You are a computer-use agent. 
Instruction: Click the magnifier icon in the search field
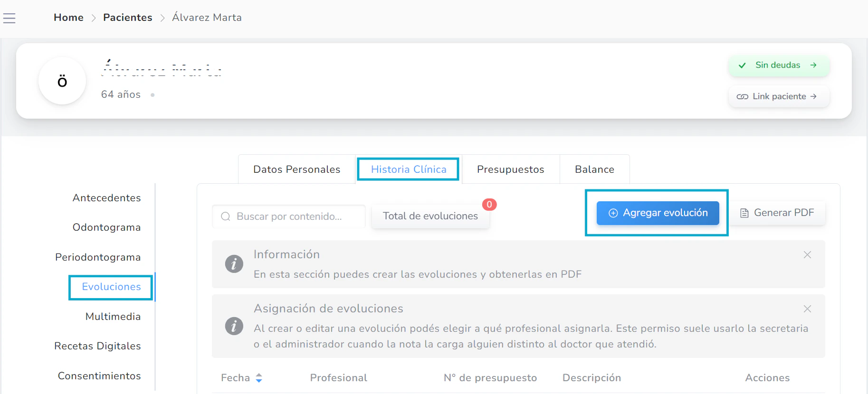(x=226, y=216)
